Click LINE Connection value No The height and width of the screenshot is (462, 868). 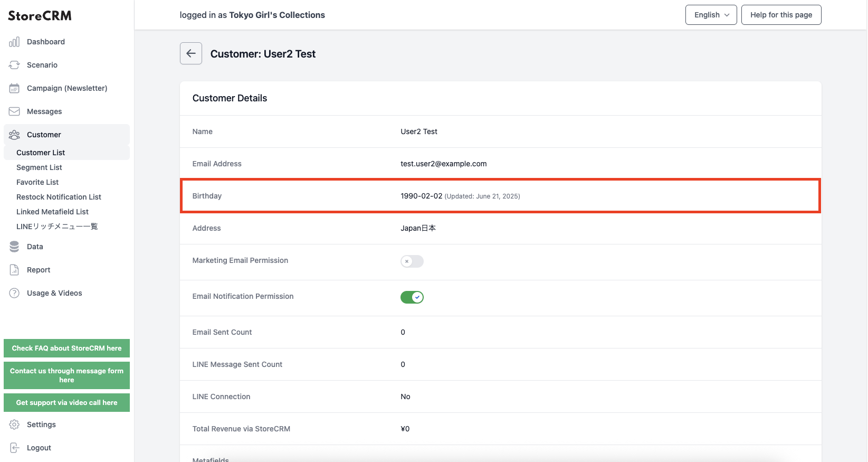tap(405, 397)
